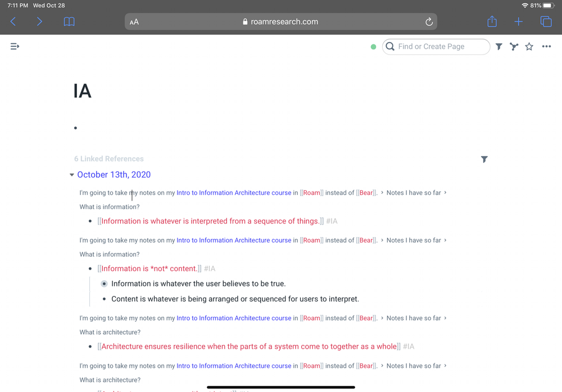Open Bear link in breadcrumb above '*not* content' block
The height and width of the screenshot is (392, 562).
tap(366, 240)
